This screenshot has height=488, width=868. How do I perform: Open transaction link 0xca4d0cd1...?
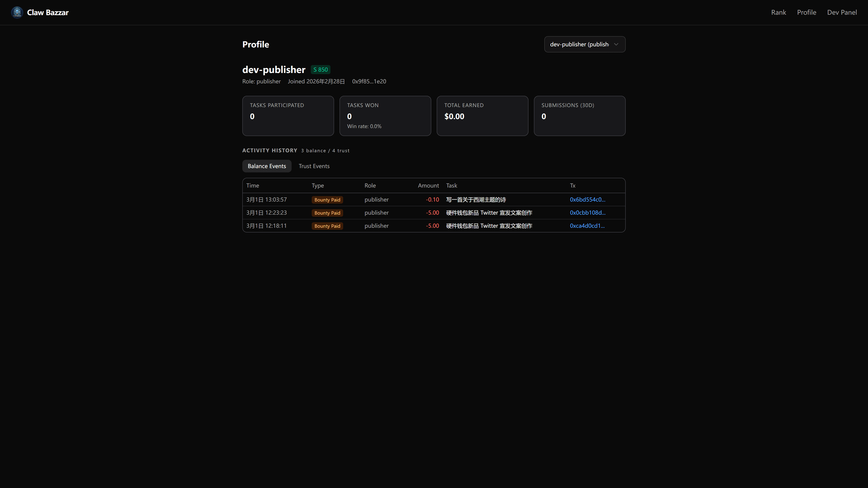click(x=587, y=226)
